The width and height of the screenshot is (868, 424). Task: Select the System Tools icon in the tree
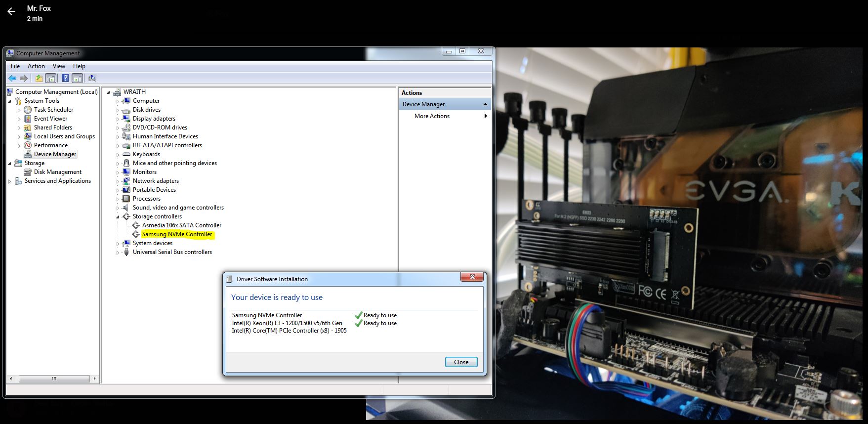(x=18, y=101)
